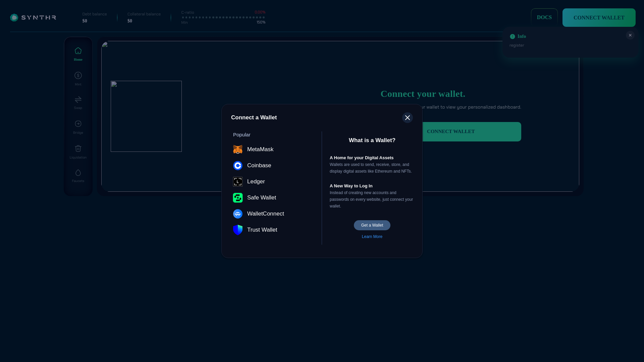Choose the Coinbase wallet icon

[238, 166]
